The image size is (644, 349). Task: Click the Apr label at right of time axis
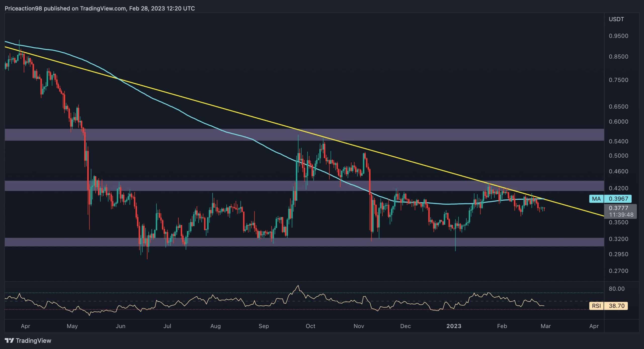click(x=594, y=326)
